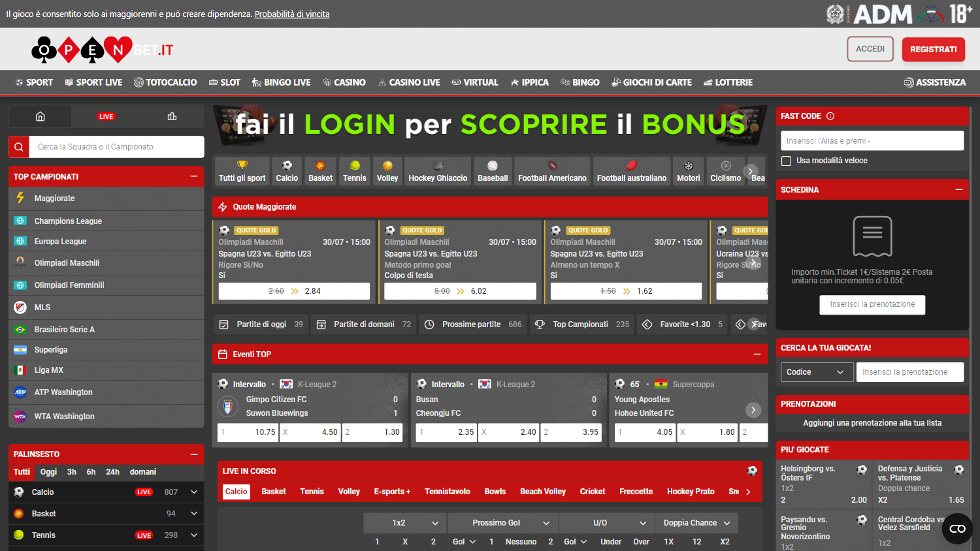Image resolution: width=980 pixels, height=551 pixels.
Task: Open the LIVE badge tab in sidebar
Action: pyautogui.click(x=106, y=116)
